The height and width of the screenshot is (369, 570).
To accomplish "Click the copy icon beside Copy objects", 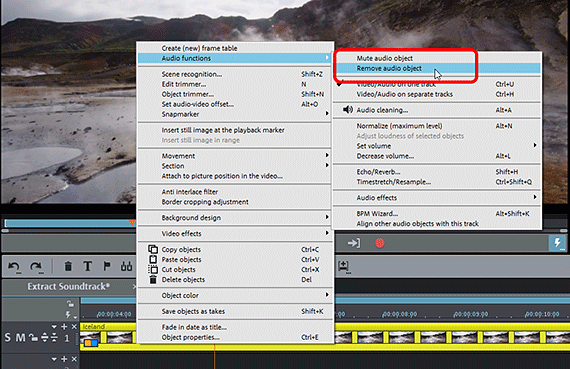I will point(153,249).
